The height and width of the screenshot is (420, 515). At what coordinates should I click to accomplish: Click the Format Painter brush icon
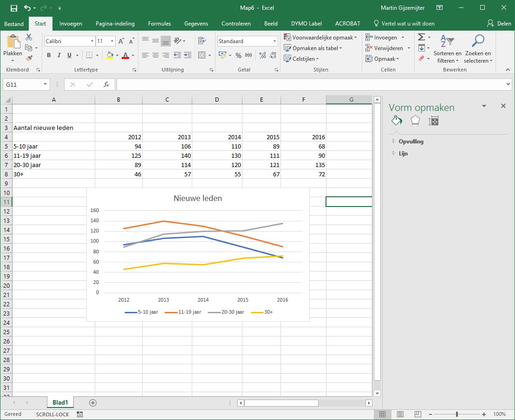tap(29, 58)
